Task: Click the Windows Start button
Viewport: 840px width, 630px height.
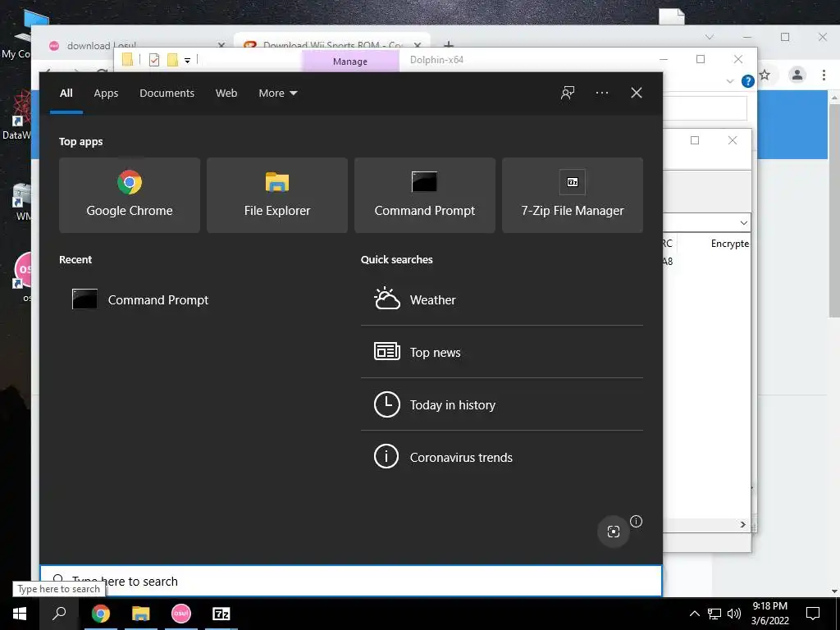Action: pyautogui.click(x=20, y=614)
